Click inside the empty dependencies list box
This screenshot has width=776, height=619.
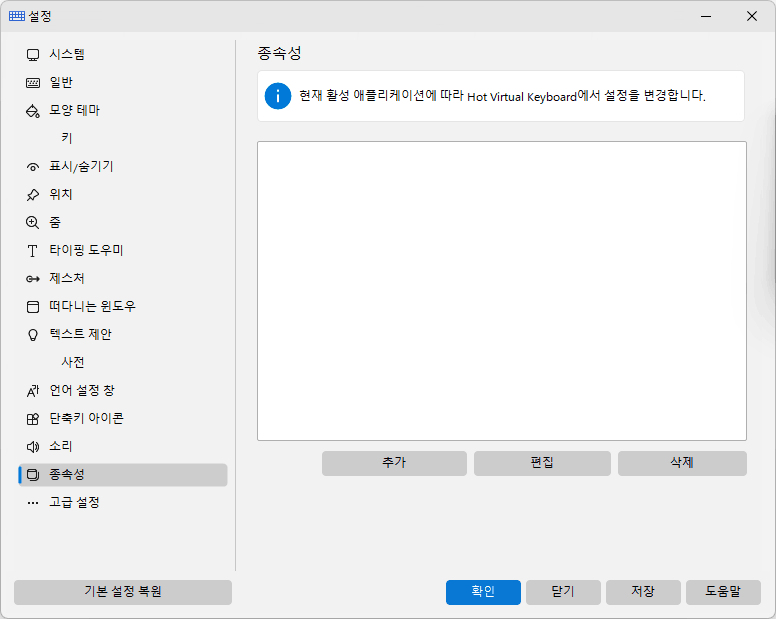pyautogui.click(x=502, y=291)
